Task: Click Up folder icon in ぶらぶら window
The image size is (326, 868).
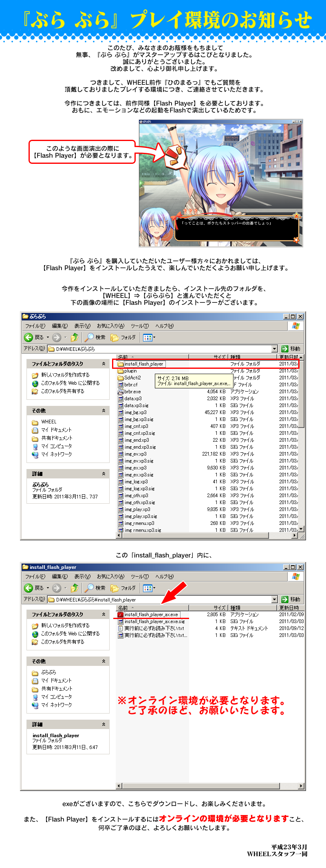Action: [75, 337]
